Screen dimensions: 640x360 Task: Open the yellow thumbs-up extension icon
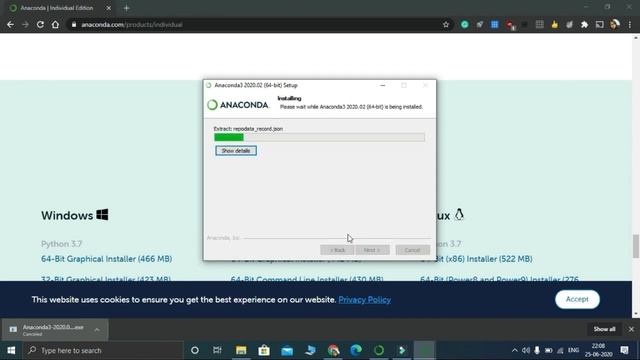point(554,24)
